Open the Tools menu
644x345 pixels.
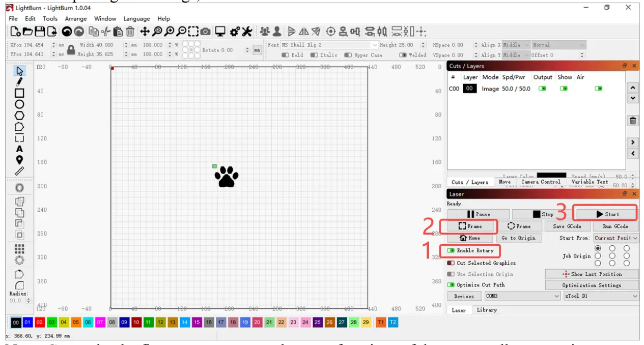pos(50,18)
